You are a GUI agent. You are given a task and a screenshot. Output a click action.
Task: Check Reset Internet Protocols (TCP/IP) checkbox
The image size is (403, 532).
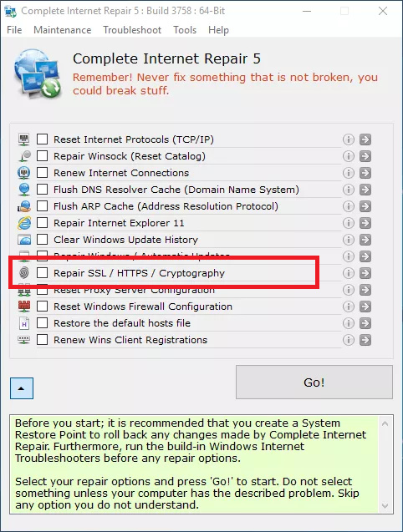point(42,139)
